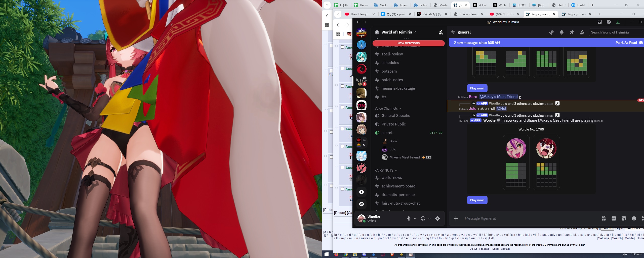The height and width of the screenshot is (258, 644).
Task: Open tab search dropdown in front browser window
Action: click(x=338, y=14)
